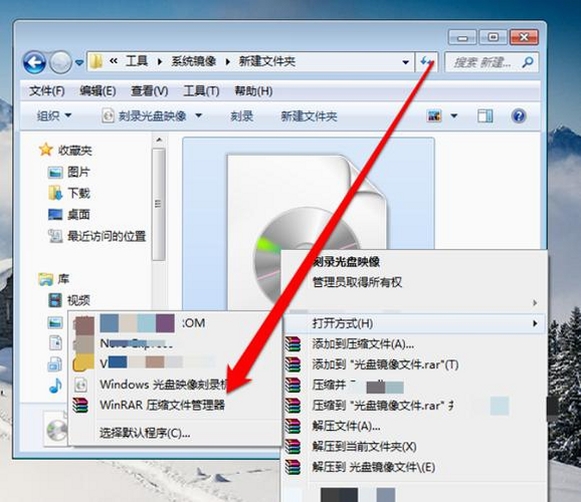Click 新建文件夹 in address path
Screen dimensions: 581x502
point(267,61)
